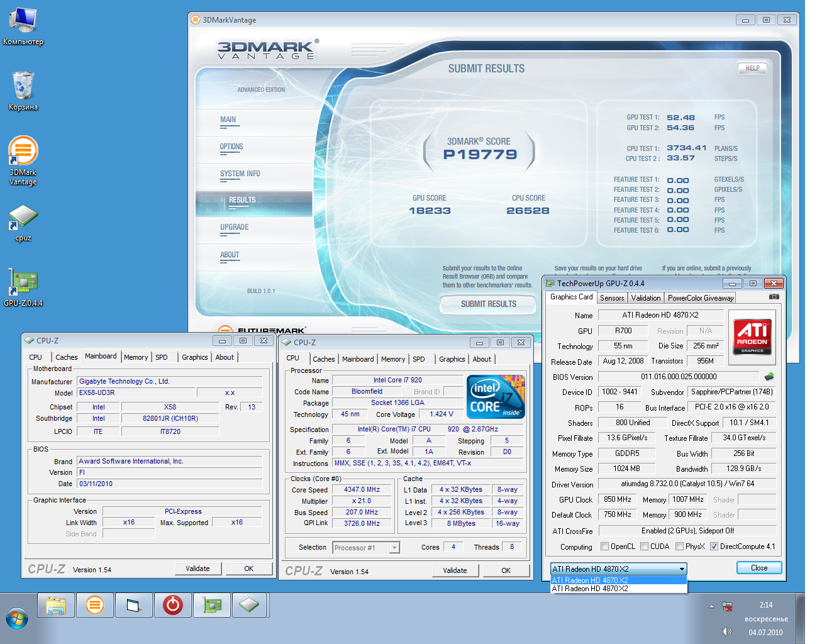The image size is (839, 644).
Task: Click the volume speaker tray icon
Action: (x=727, y=631)
